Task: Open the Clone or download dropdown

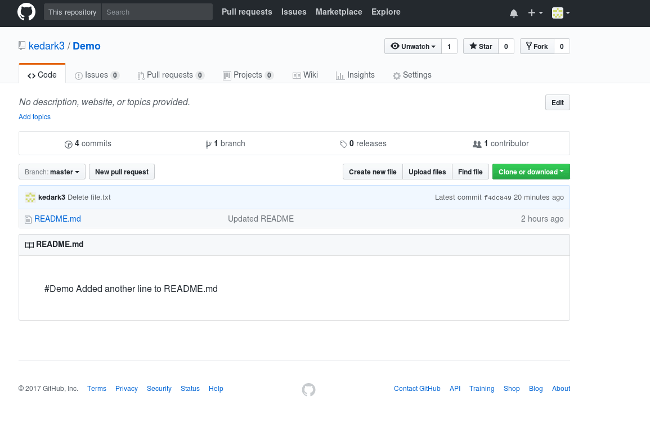Action: click(530, 172)
